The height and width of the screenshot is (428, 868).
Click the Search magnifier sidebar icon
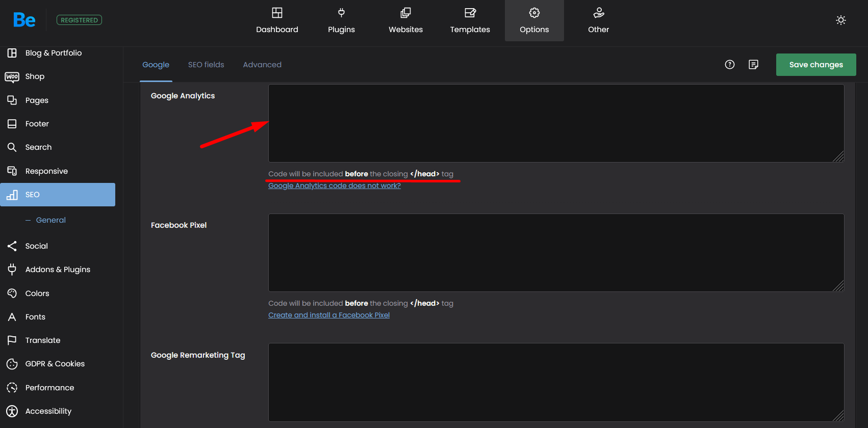12,147
